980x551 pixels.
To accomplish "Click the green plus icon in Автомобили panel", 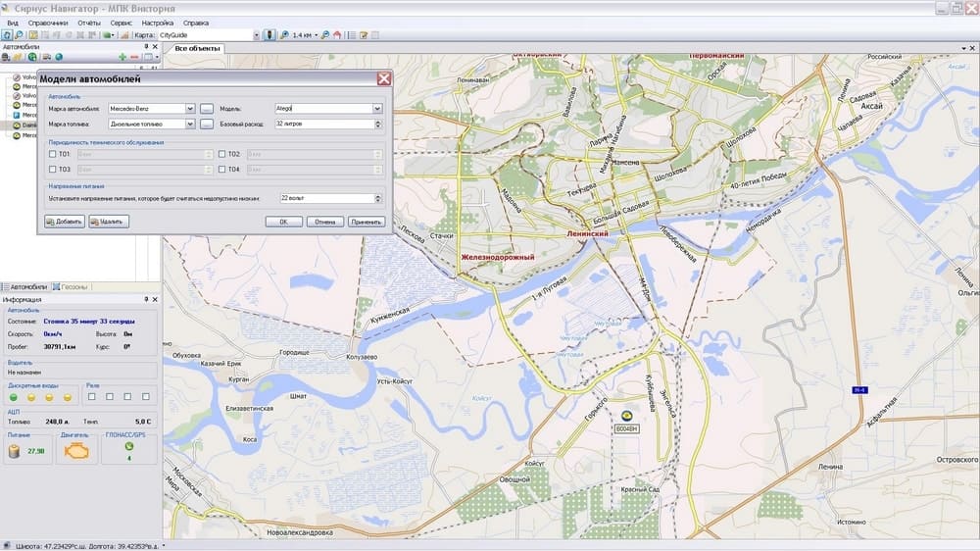I will pyautogui.click(x=122, y=57).
